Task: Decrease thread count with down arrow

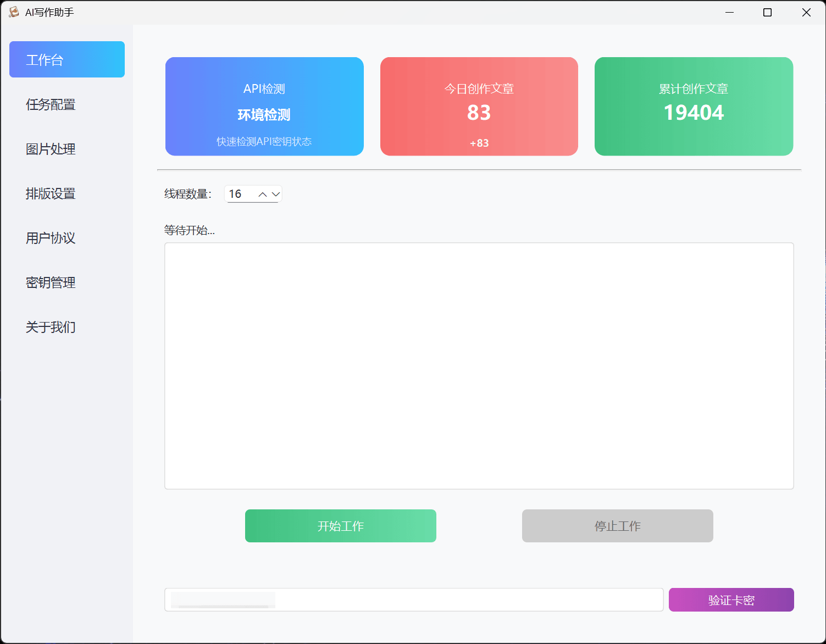Action: click(276, 195)
